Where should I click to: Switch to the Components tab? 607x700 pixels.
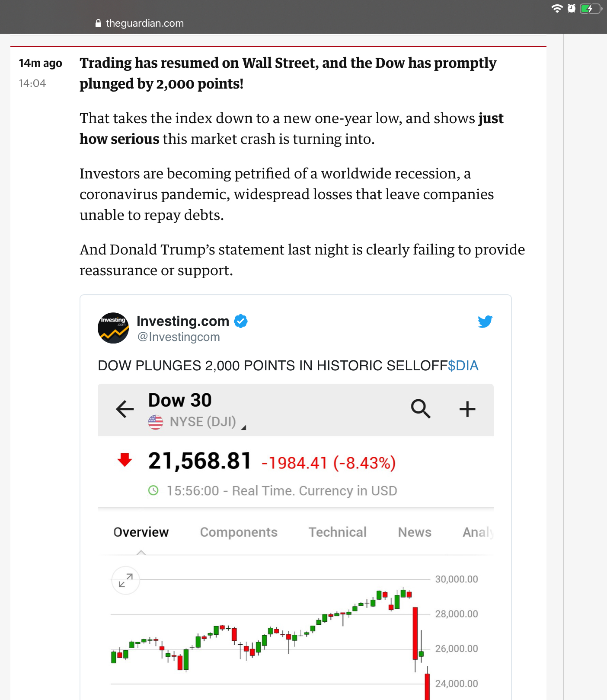(x=239, y=532)
